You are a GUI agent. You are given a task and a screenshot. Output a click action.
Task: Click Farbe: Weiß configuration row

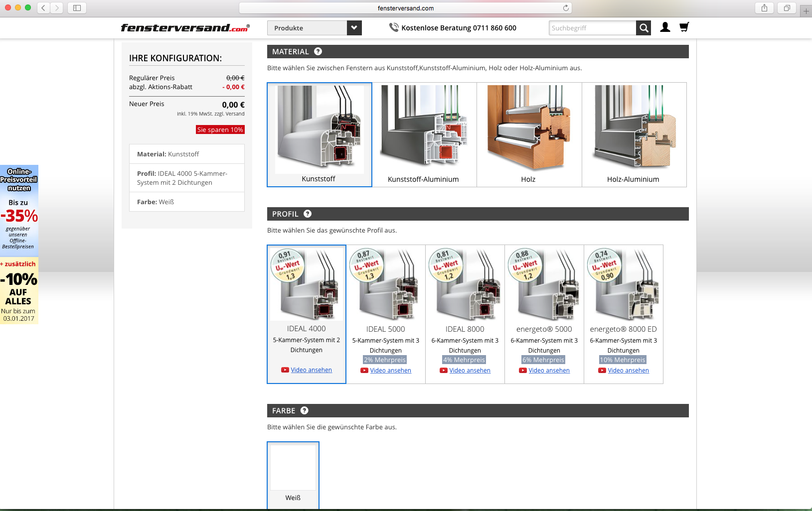187,202
